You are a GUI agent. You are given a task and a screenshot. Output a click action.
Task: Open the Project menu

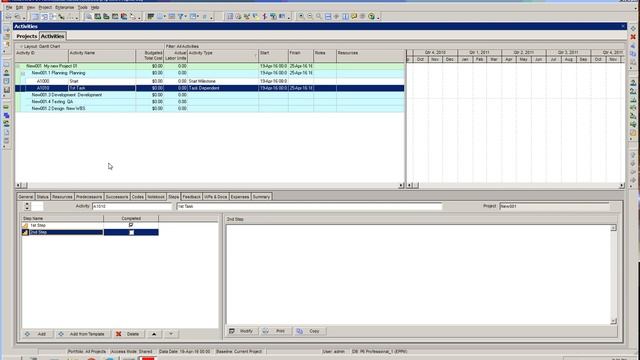[x=45, y=7]
